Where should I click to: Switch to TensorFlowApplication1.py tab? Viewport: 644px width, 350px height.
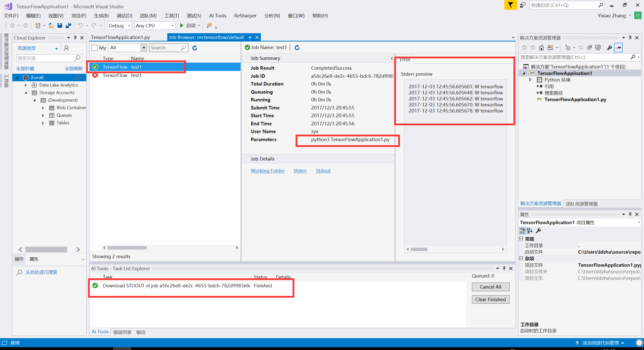pos(120,37)
